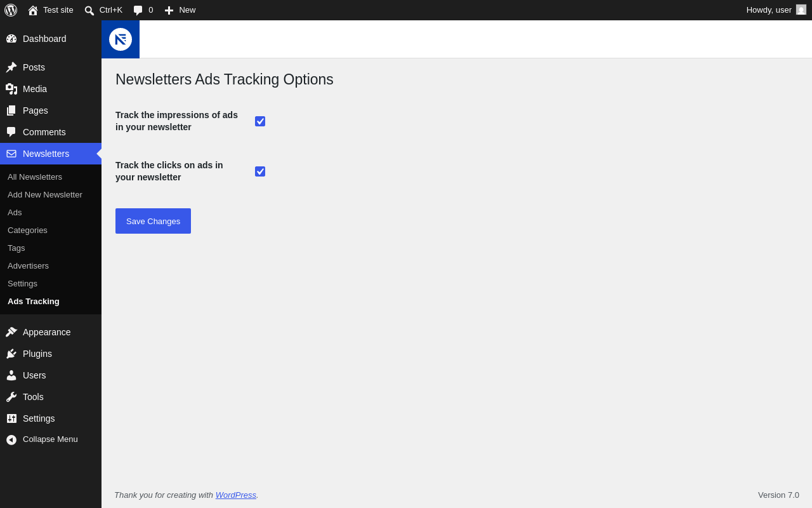Click the Track the impressions of ads label
812x508 pixels.
176,121
